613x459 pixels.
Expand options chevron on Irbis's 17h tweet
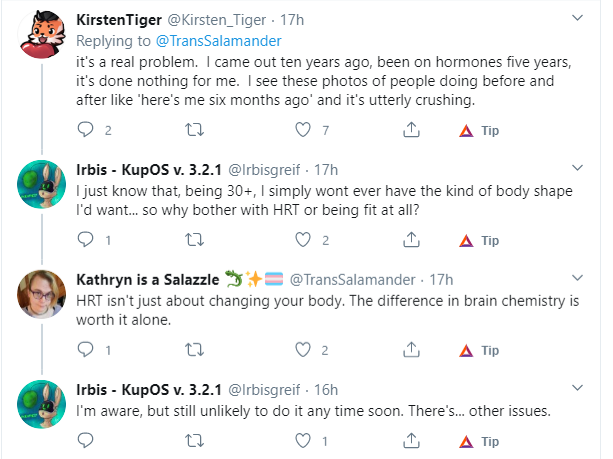577,168
